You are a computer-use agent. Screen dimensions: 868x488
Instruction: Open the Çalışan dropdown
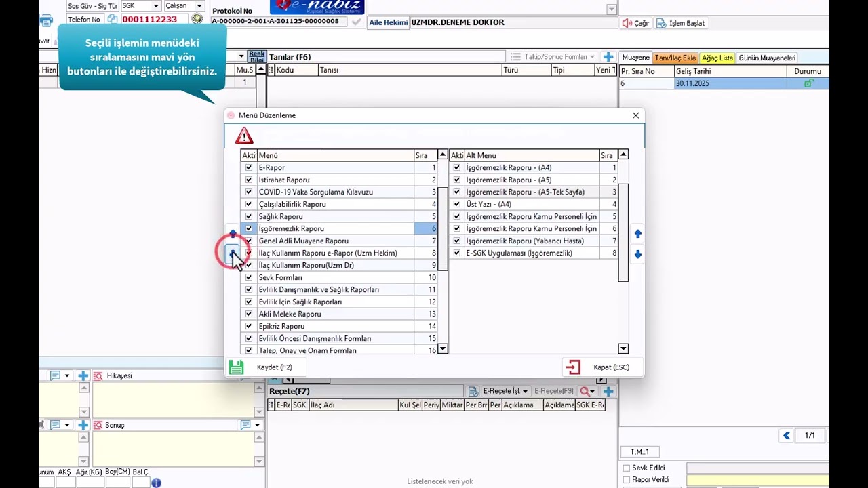coord(199,6)
